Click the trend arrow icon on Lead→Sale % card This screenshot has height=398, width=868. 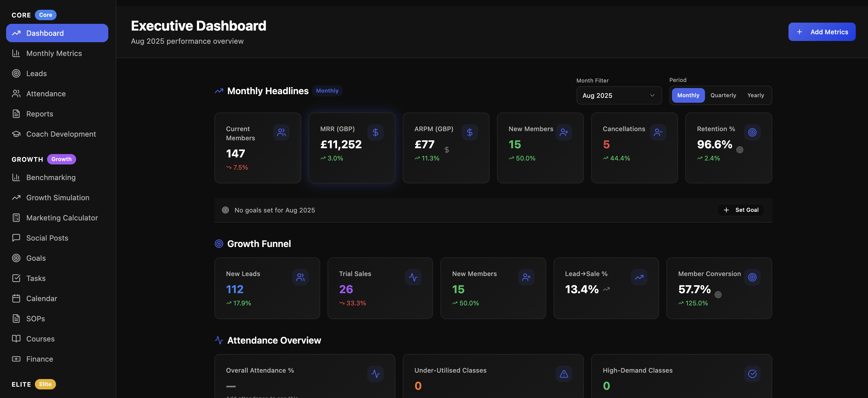tap(639, 277)
